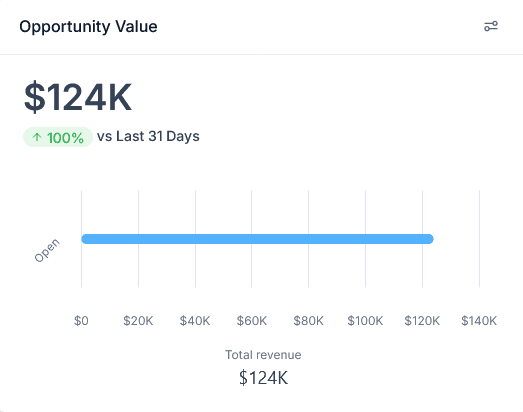Click the 100% change badge
523x412 pixels.
click(58, 137)
